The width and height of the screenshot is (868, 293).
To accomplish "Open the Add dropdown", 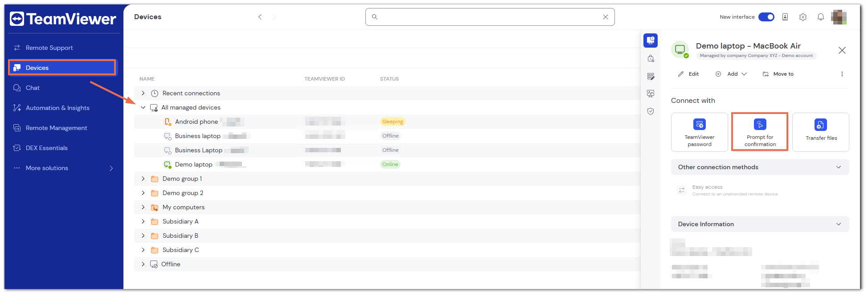I will click(731, 74).
